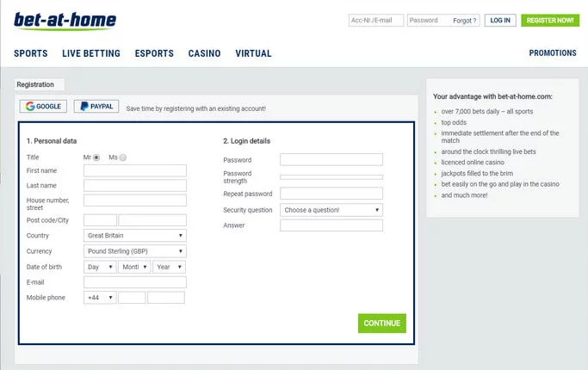Open the +44 phone prefix dropdown
The width and height of the screenshot is (588, 370).
(100, 298)
